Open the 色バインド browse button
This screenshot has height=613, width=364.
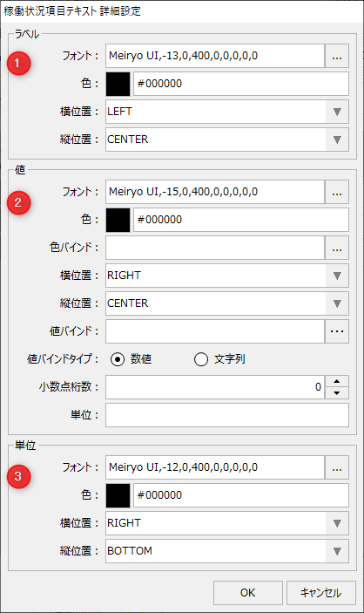point(337,248)
